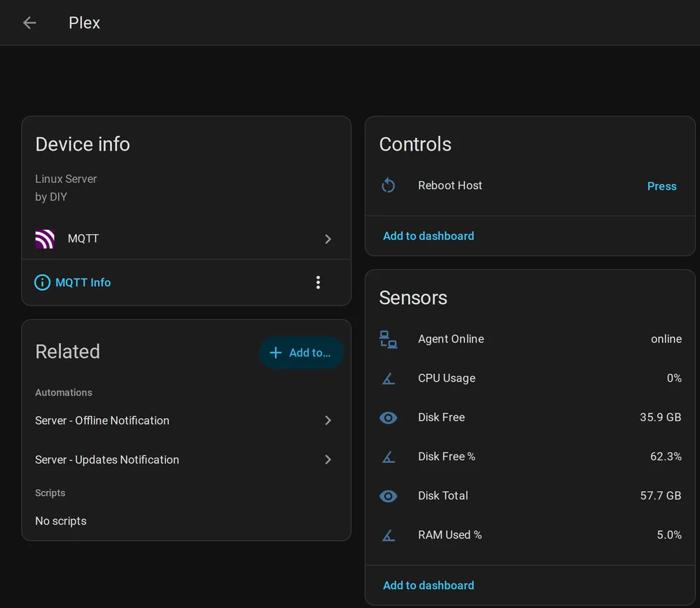
Task: Click the 62.3% disk free value
Action: tap(666, 457)
